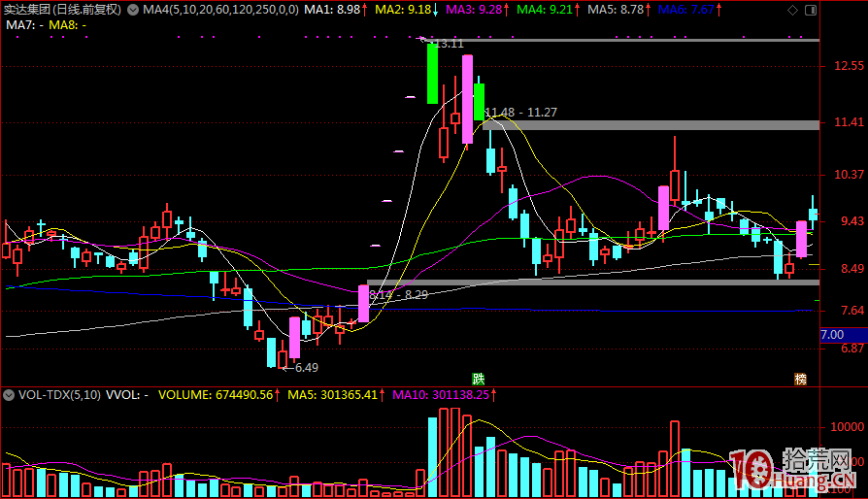
Task: Click the 6.49 low price annotation
Action: point(306,368)
